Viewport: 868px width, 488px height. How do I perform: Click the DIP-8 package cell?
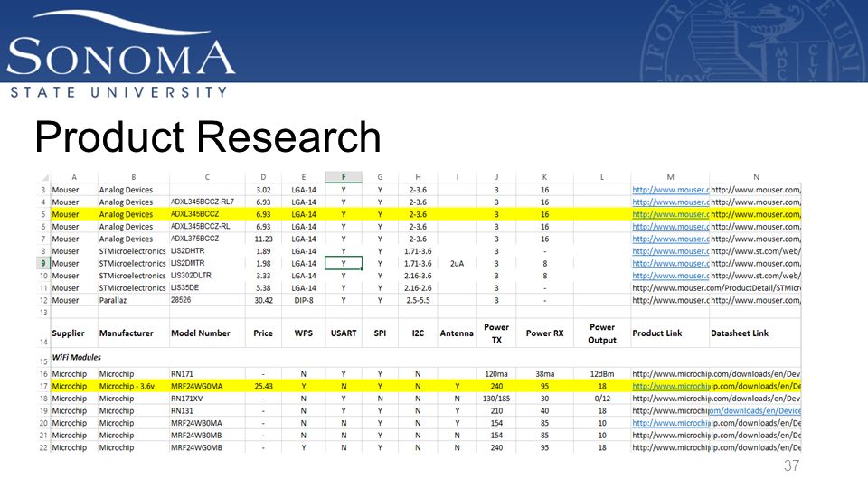click(304, 300)
